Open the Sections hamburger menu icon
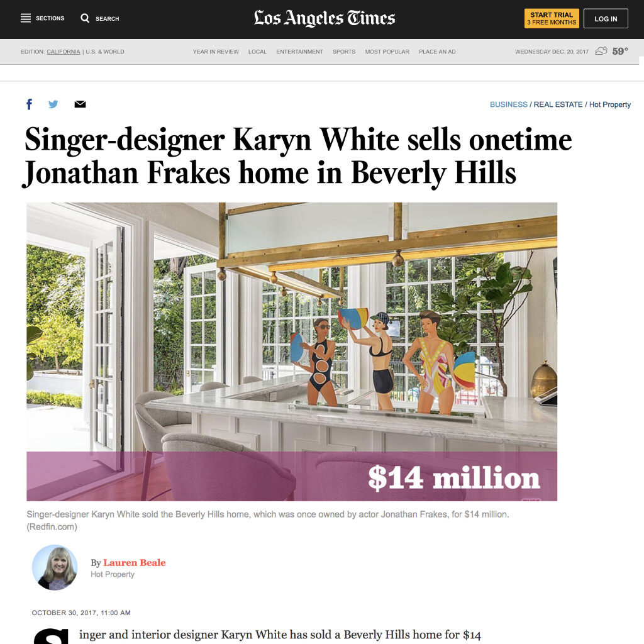This screenshot has height=644, width=644. [x=25, y=18]
